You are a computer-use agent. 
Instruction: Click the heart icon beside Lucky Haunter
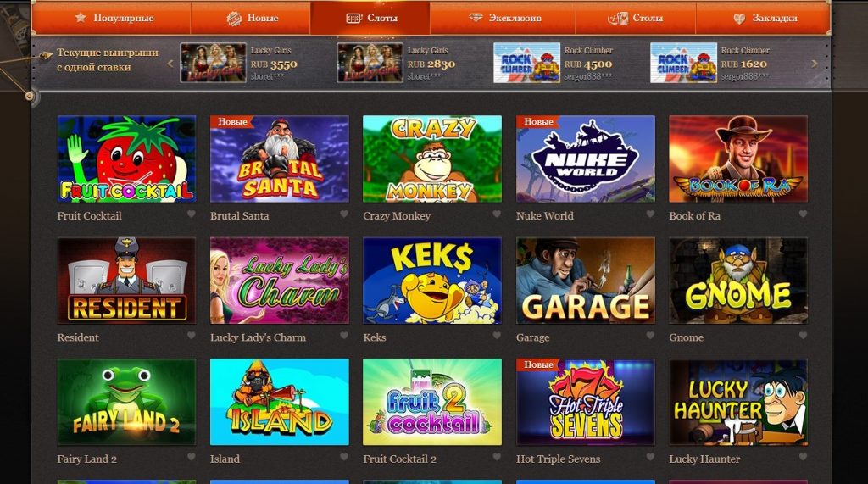click(x=803, y=457)
